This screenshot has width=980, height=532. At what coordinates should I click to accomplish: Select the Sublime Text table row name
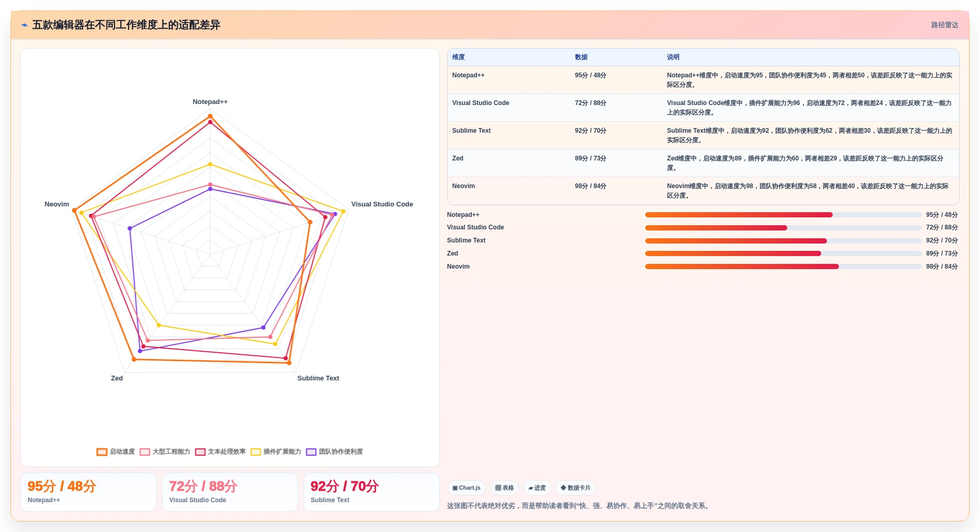point(472,131)
